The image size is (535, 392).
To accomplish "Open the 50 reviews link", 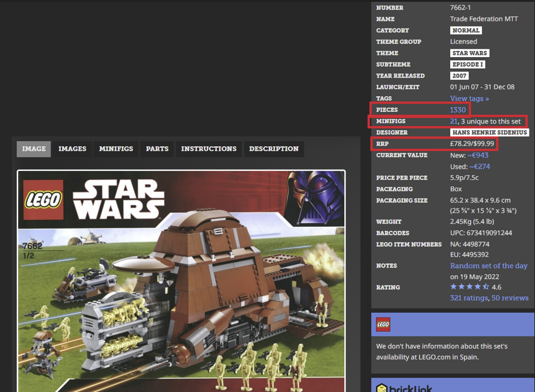I will point(510,298).
